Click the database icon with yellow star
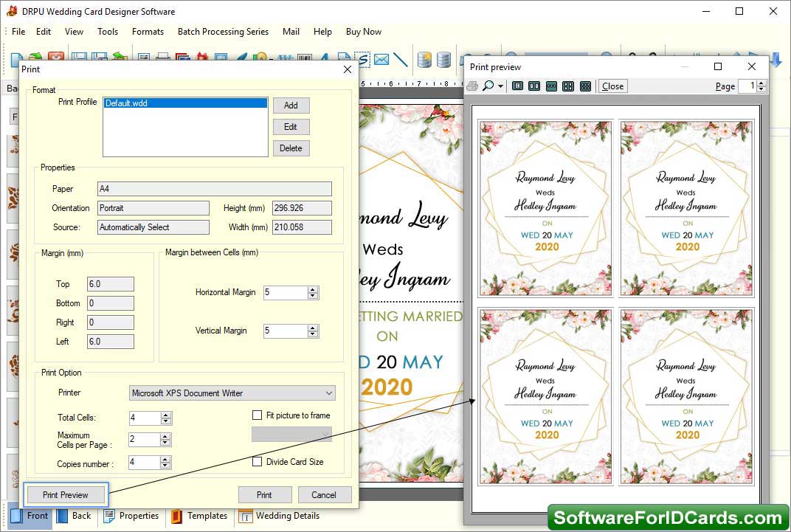This screenshot has height=532, width=791. click(x=425, y=60)
